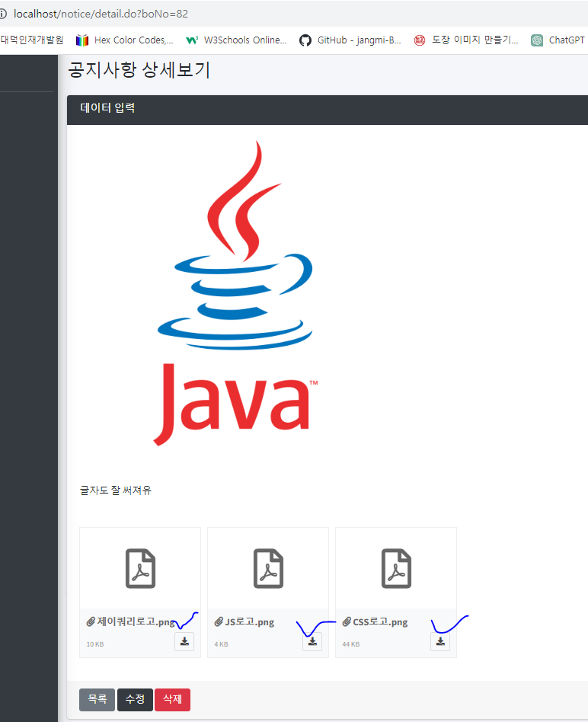
Task: Click the CSS로고.png file name
Action: (380, 622)
